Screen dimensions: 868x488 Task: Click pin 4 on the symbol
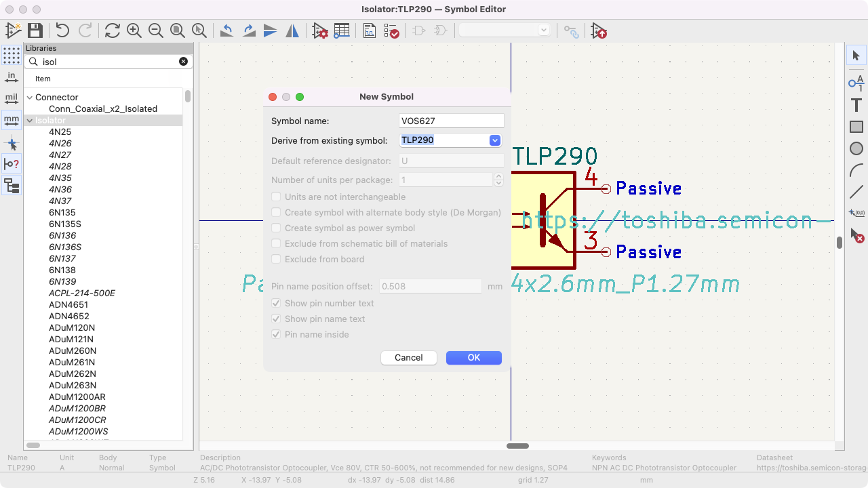pos(606,188)
